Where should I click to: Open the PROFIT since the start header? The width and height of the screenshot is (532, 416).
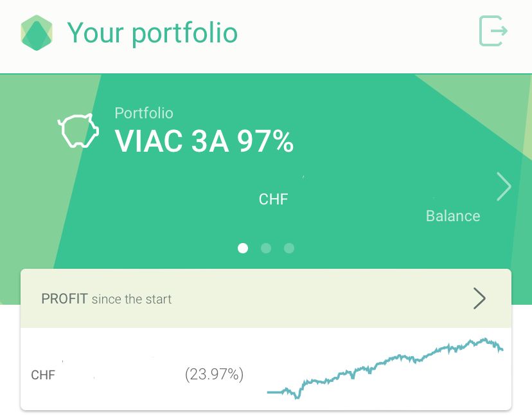click(x=266, y=298)
